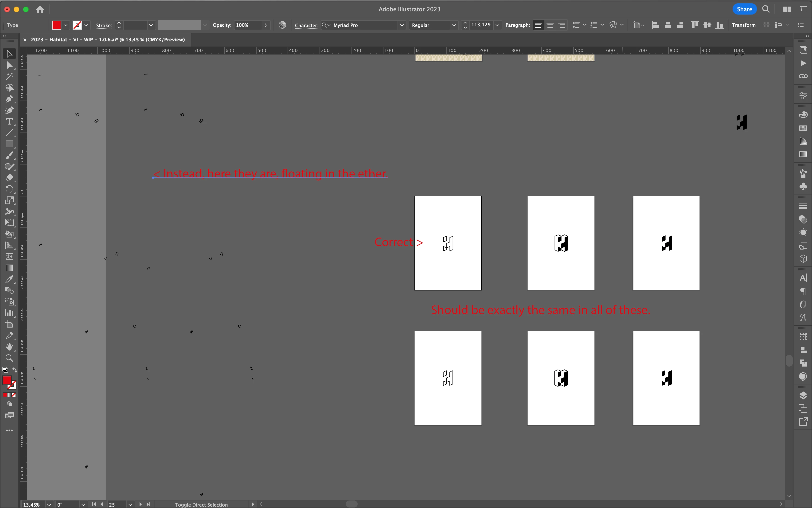Click the red fill color swatch
The image size is (812, 508).
(56, 25)
